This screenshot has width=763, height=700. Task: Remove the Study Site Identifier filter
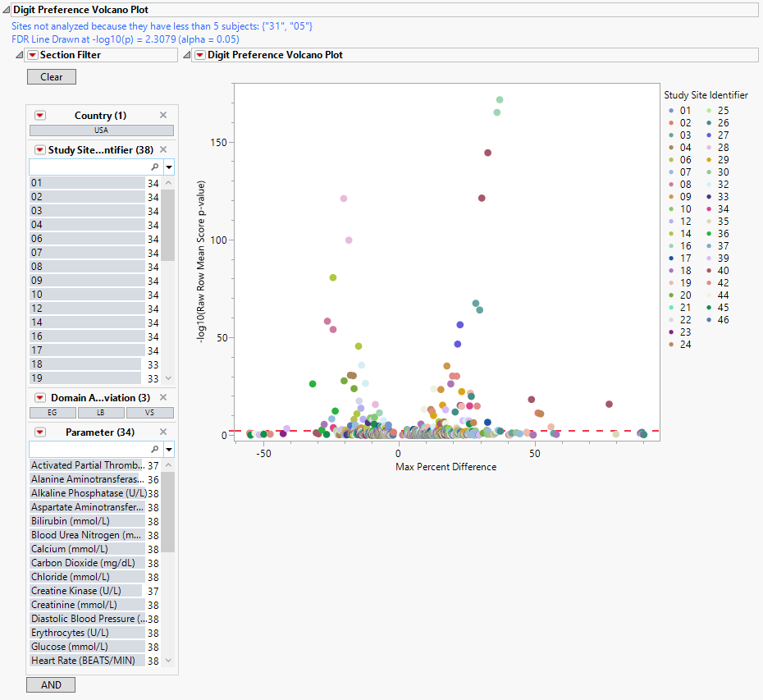click(x=162, y=149)
